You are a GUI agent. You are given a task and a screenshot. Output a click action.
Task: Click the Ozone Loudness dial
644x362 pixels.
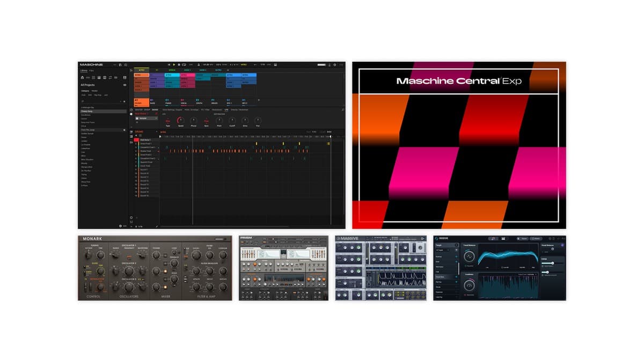pyautogui.click(x=469, y=285)
